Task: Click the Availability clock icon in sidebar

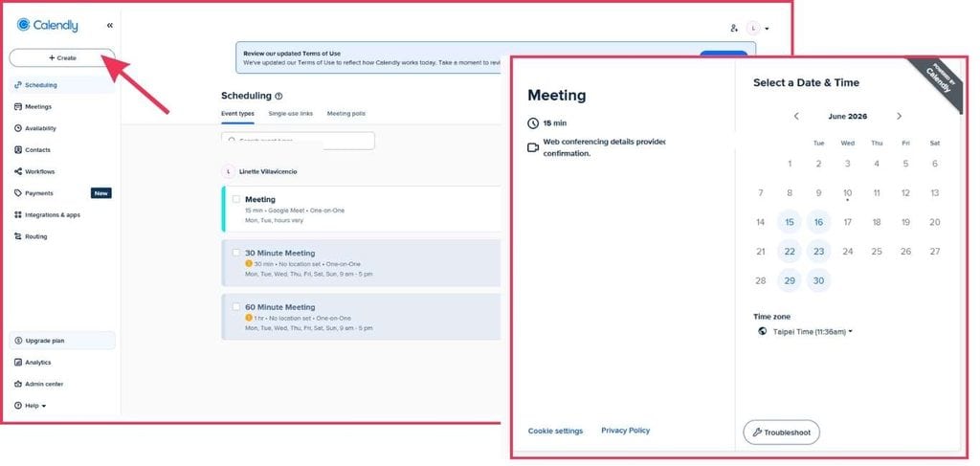Action: 18,128
